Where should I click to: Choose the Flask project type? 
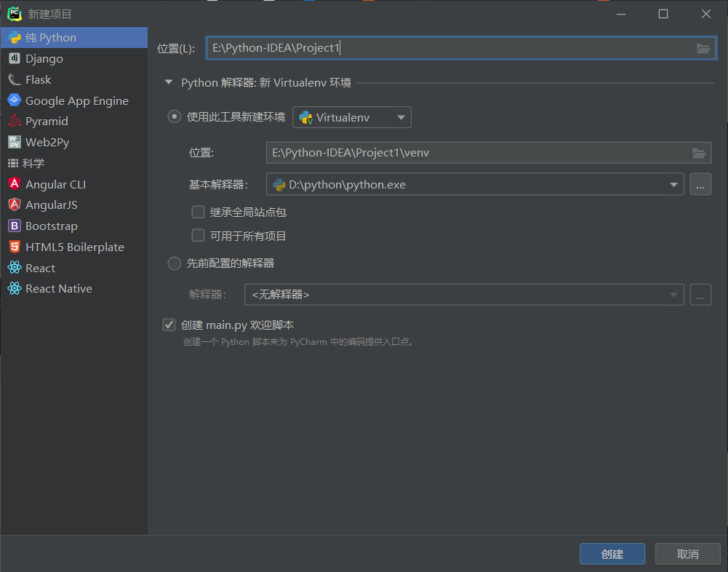pos(74,79)
